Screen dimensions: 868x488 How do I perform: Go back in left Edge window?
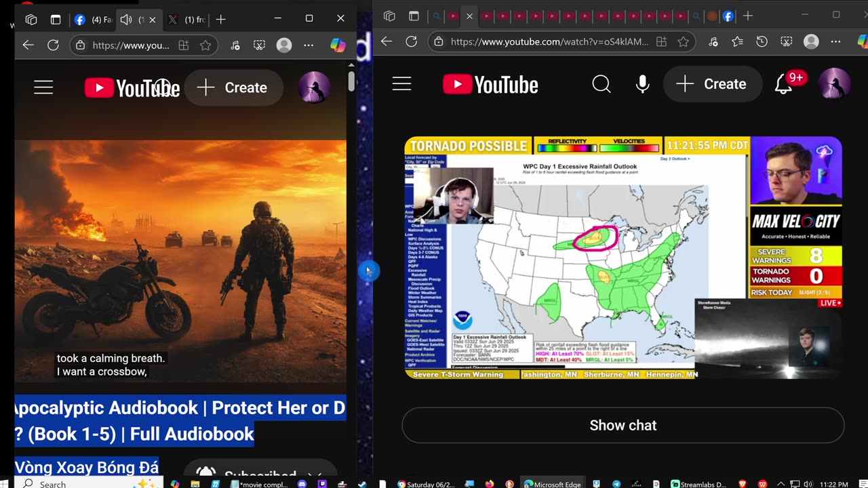click(28, 45)
